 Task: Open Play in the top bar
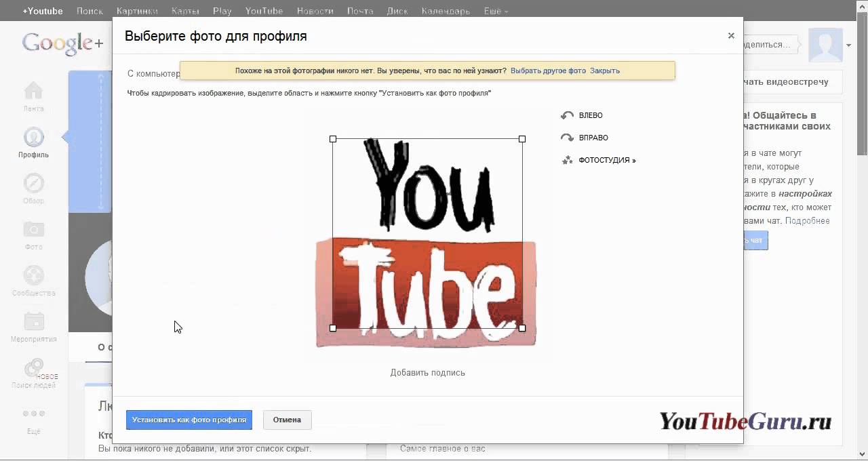[x=222, y=11]
